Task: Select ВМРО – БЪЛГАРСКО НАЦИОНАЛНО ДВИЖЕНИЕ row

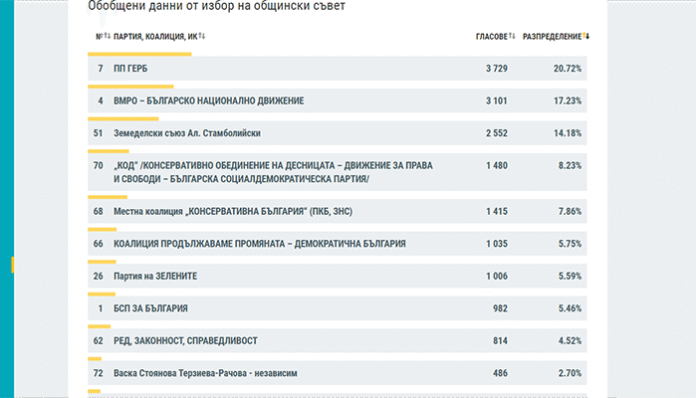Action: (337, 101)
